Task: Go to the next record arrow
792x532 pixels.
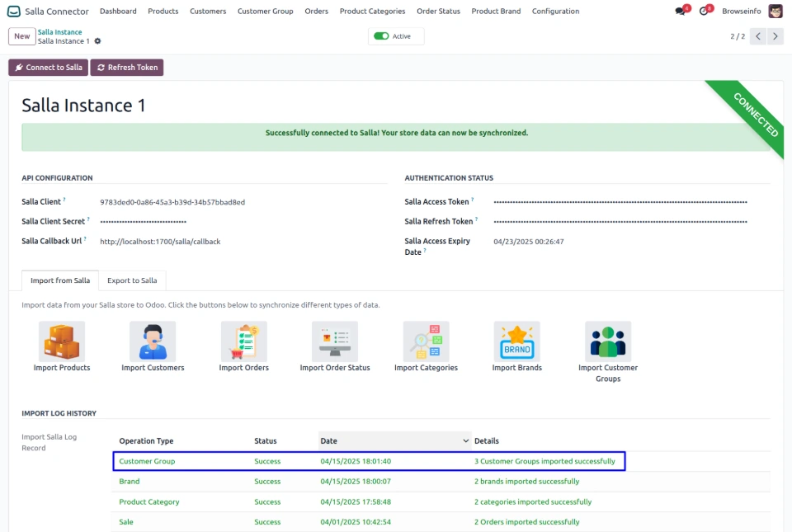Action: 775,36
